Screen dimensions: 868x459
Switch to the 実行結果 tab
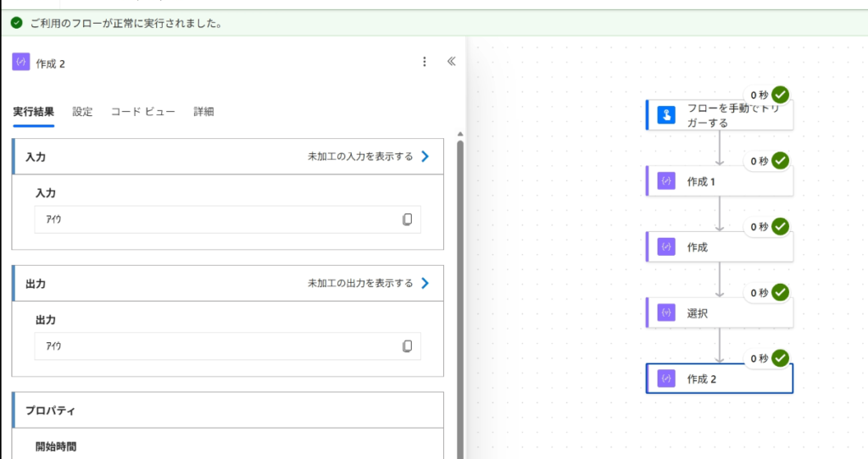34,112
